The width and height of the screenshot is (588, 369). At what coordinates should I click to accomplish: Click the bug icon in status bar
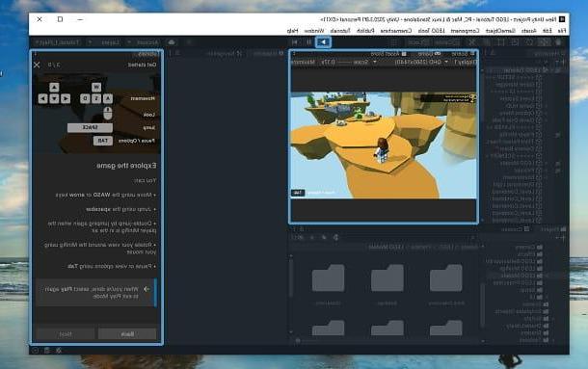click(x=59, y=351)
